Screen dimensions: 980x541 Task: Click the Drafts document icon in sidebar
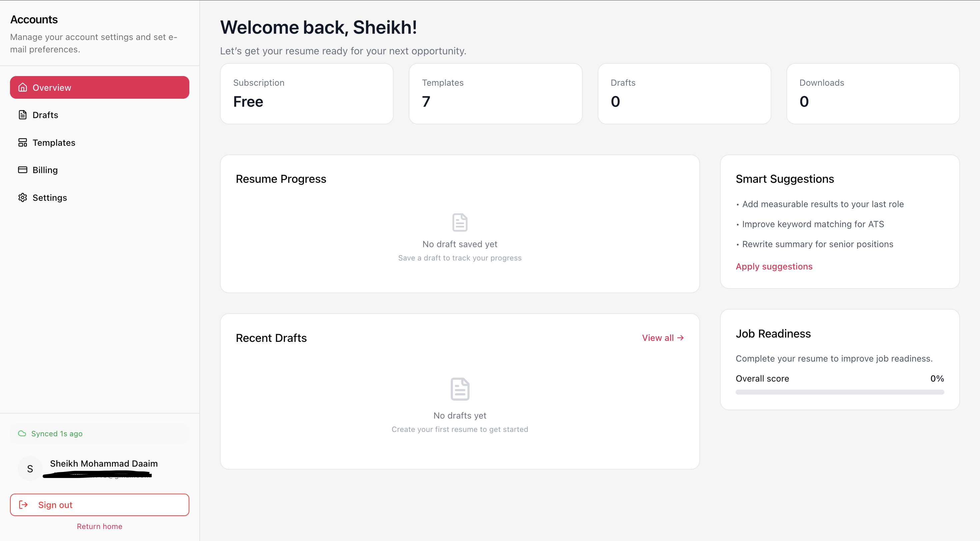pyautogui.click(x=22, y=115)
